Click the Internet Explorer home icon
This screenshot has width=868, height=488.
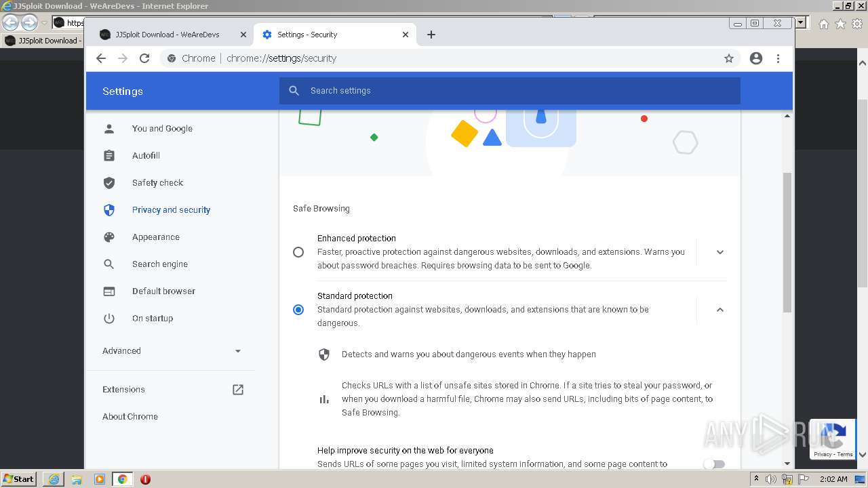[824, 24]
